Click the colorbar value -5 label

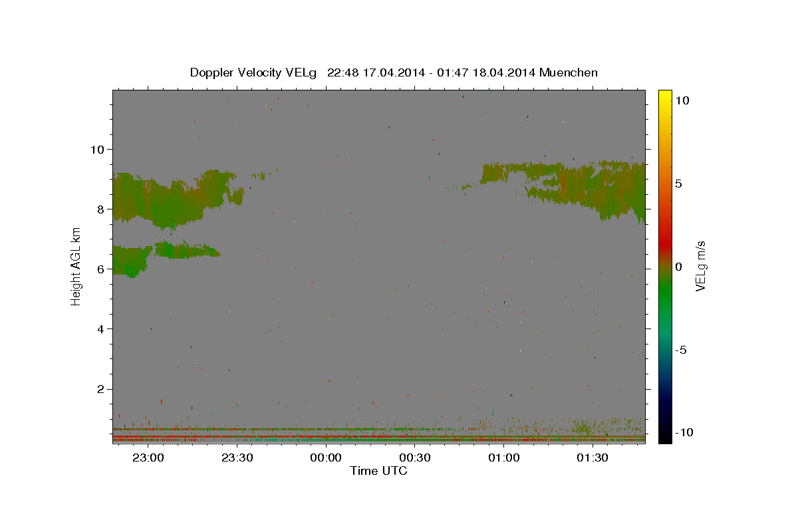click(x=681, y=350)
